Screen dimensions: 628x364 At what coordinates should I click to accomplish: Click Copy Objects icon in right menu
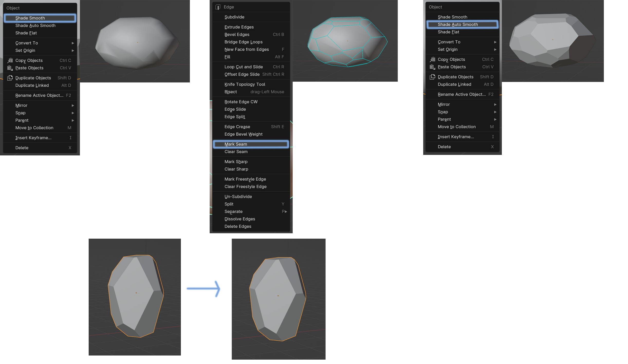click(x=432, y=59)
